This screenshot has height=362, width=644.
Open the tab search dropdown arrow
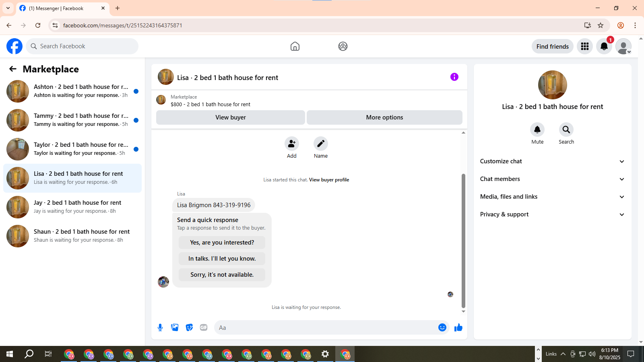[x=8, y=8]
